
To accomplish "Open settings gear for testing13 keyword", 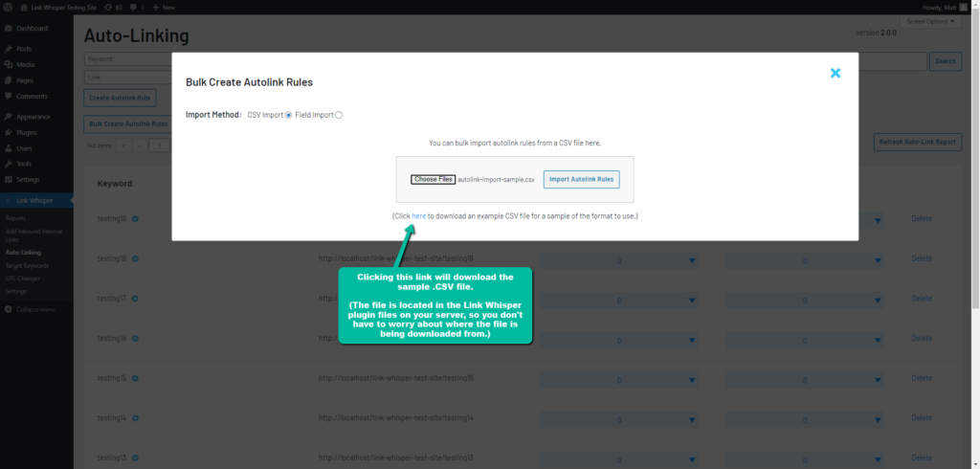I will coord(135,458).
